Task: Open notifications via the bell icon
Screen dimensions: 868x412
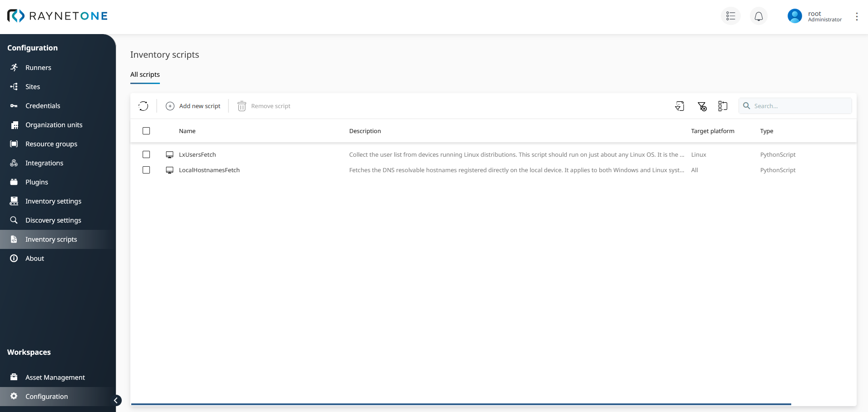Action: point(758,16)
